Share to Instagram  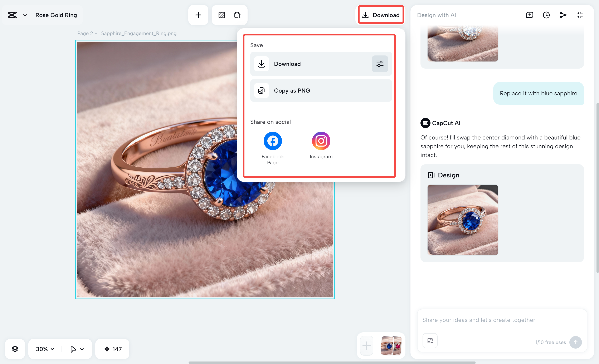[321, 141]
